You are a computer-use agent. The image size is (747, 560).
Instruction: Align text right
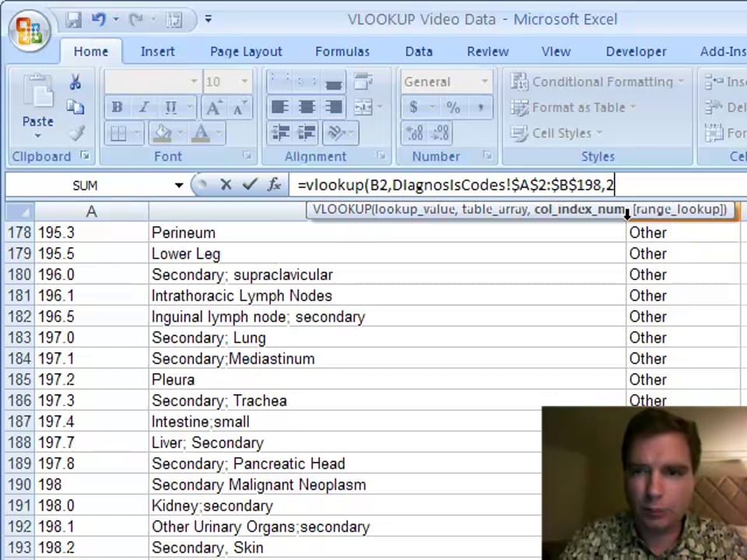pyautogui.click(x=333, y=107)
